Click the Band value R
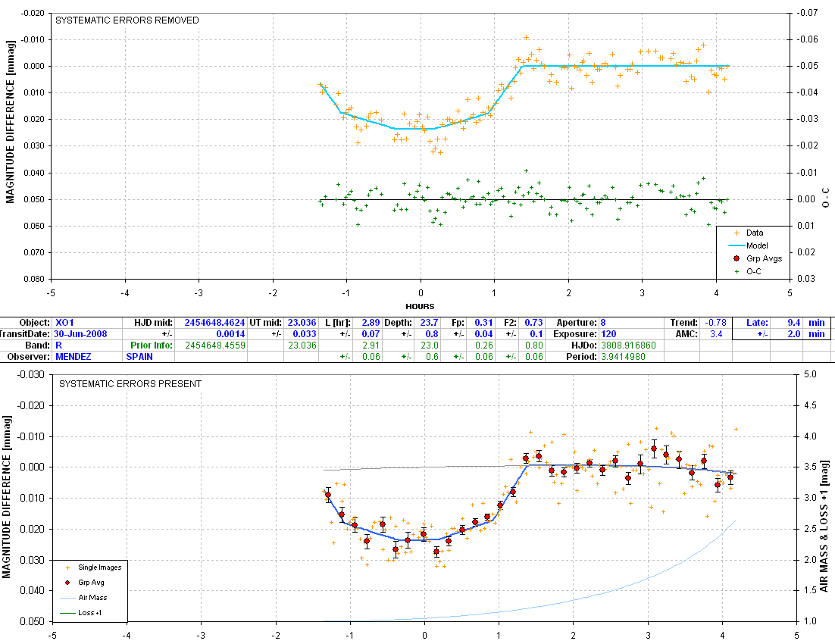 58,345
